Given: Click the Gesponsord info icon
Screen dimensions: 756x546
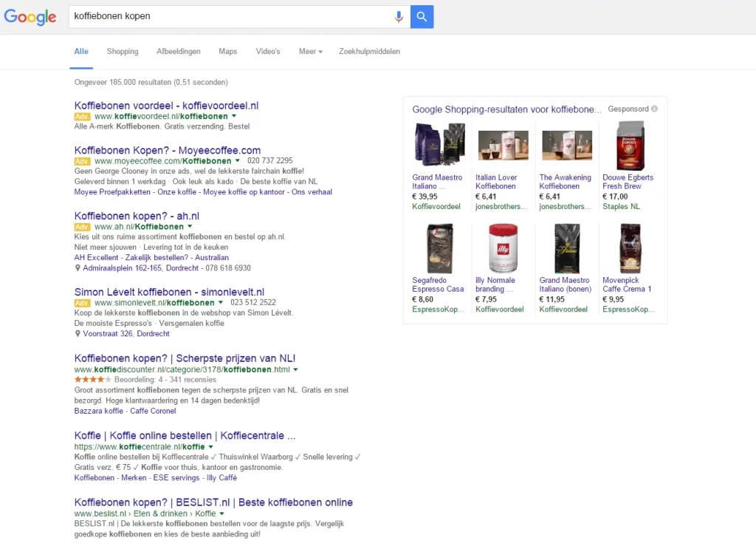Looking at the screenshot, I should click(x=655, y=109).
